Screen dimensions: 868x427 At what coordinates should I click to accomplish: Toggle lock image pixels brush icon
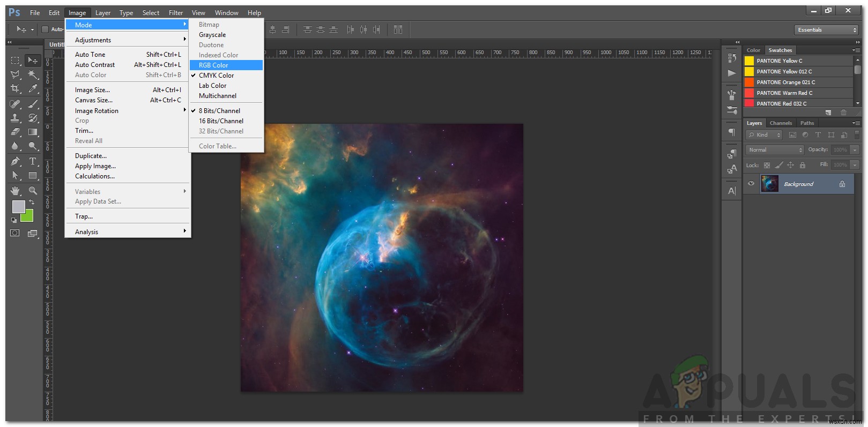(778, 165)
